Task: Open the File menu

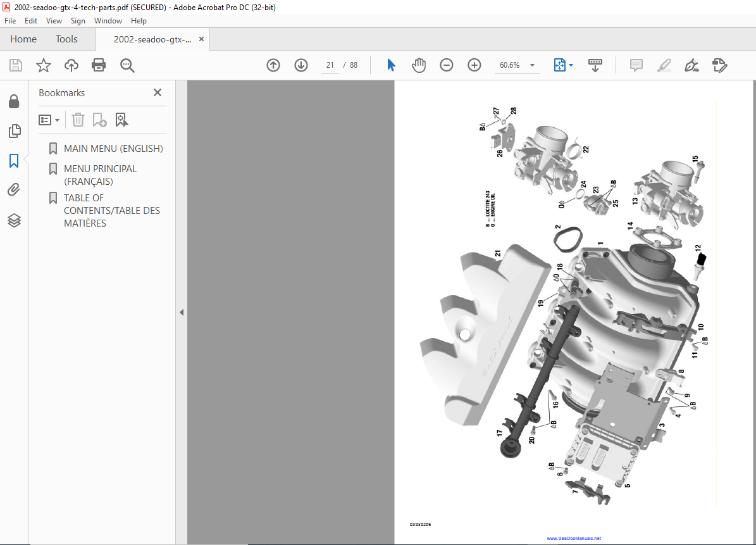Action: 10,21
